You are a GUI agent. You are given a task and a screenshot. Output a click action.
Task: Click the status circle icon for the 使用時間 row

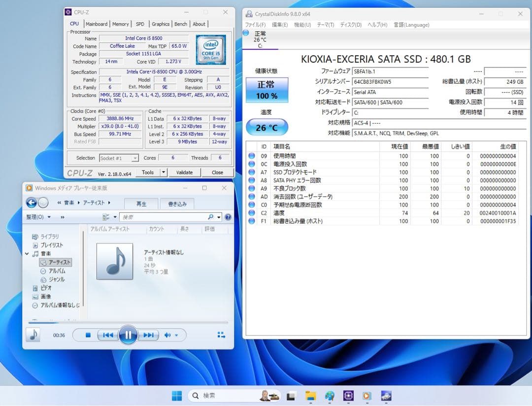pos(251,156)
